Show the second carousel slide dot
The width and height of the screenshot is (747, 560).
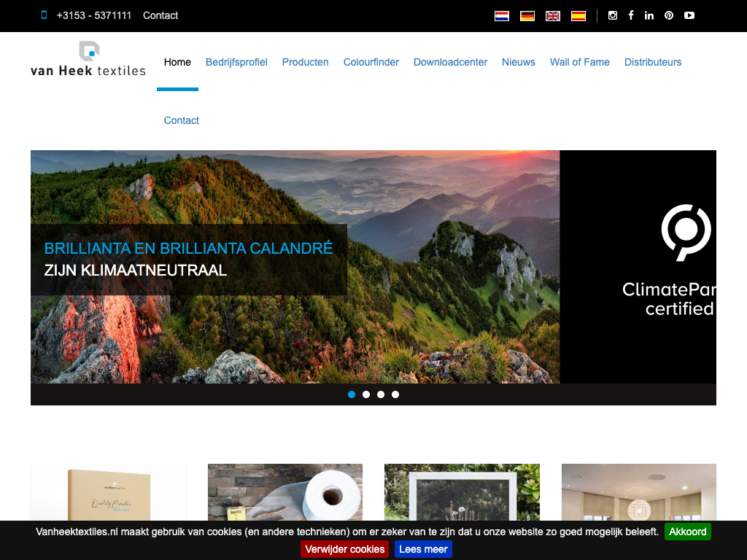click(x=366, y=394)
